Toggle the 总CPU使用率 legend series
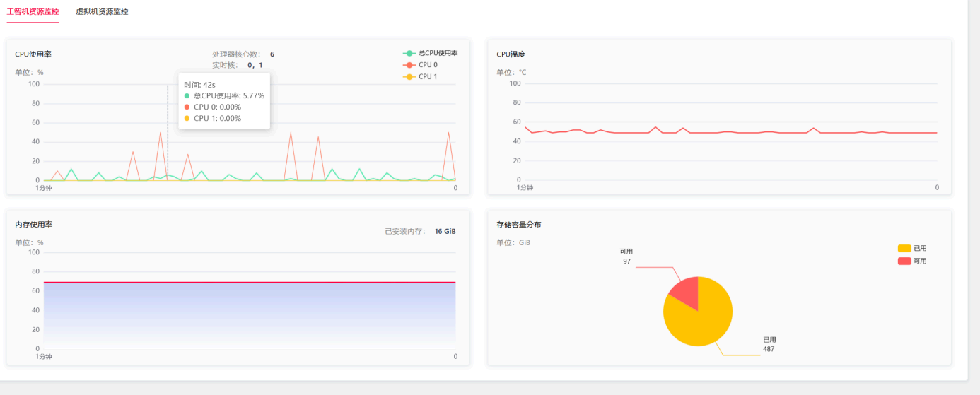 pos(431,53)
